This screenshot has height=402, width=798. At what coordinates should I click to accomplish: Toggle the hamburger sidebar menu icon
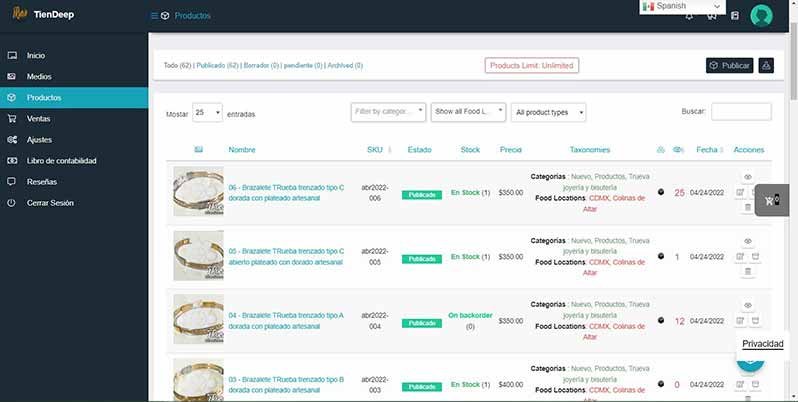[154, 16]
